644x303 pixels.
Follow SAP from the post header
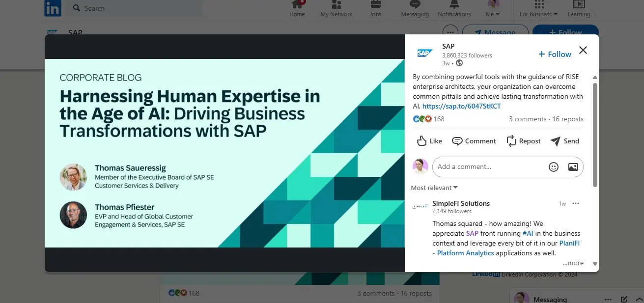(555, 54)
